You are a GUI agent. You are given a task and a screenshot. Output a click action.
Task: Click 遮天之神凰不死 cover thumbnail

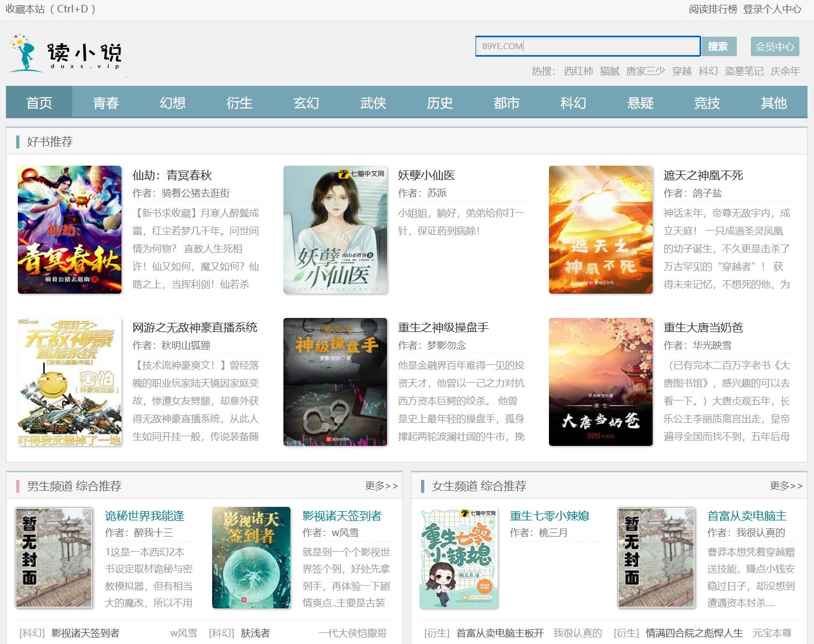601,229
